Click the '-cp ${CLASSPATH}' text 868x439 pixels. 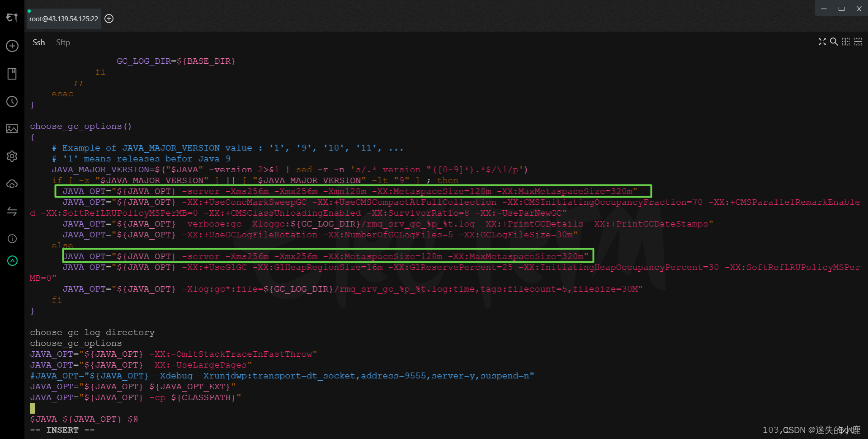193,397
